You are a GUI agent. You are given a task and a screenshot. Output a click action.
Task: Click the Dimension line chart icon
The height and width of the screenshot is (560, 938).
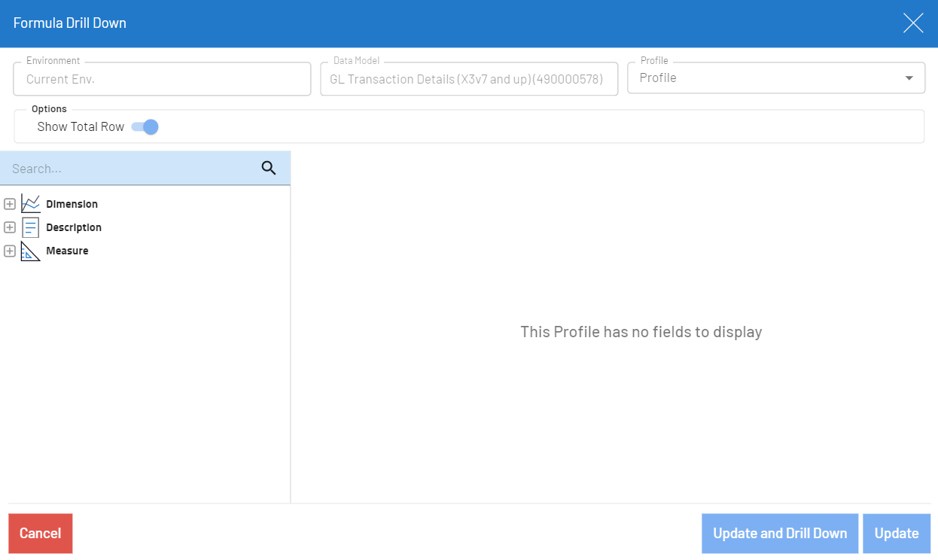pos(30,204)
